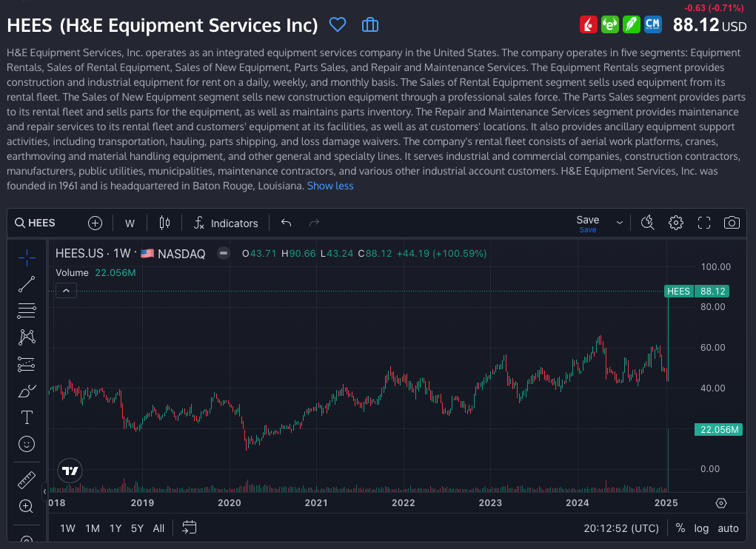This screenshot has height=549, width=756.
Task: Click the Show less link
Action: click(x=330, y=186)
